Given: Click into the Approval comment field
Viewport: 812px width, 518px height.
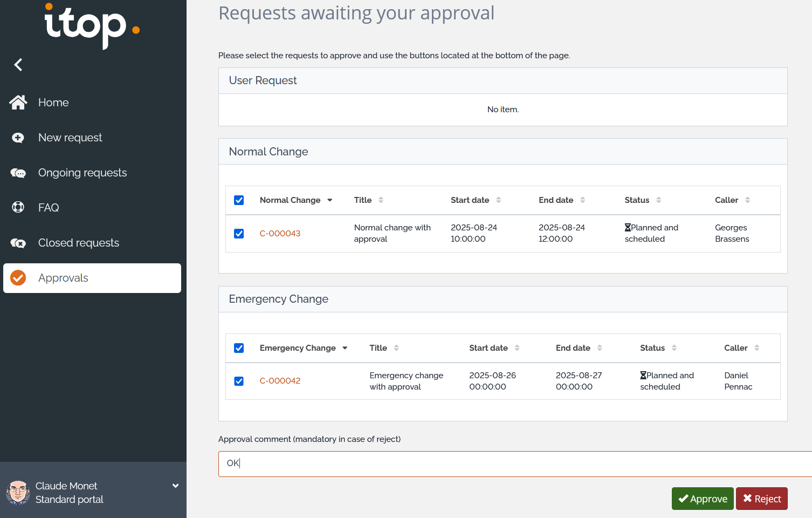Looking at the screenshot, I should [x=512, y=464].
